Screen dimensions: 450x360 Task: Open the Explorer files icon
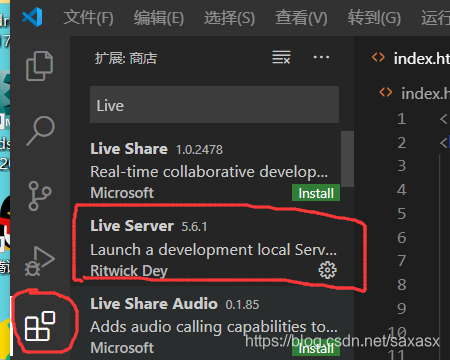coord(39,66)
